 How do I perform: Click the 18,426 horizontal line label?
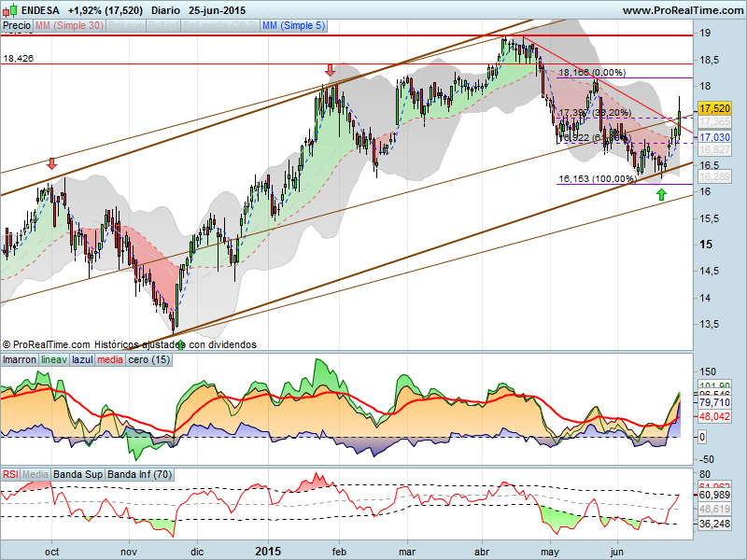(x=18, y=59)
